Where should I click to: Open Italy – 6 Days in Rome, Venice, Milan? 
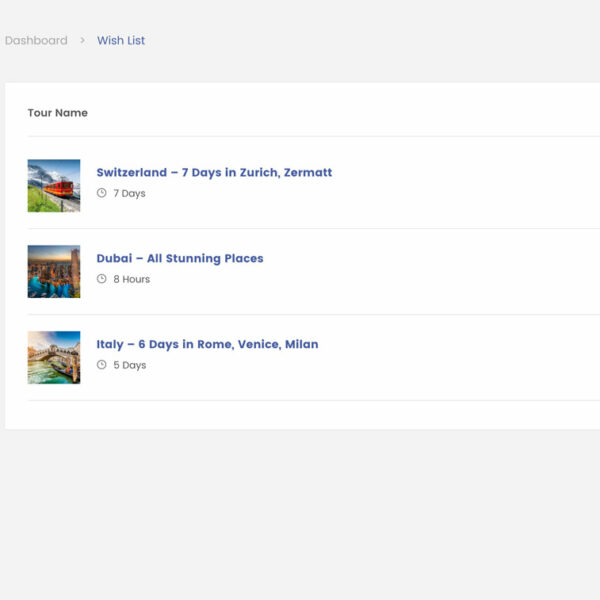(x=207, y=344)
